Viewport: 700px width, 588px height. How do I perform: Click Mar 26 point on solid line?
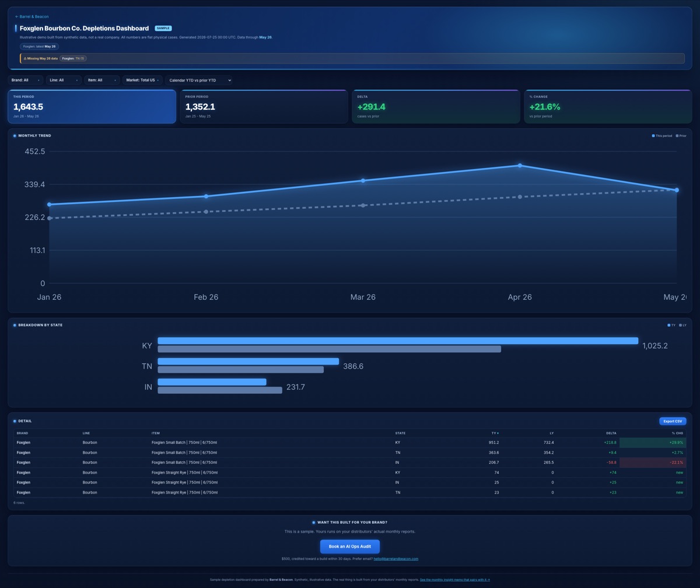pos(363,181)
